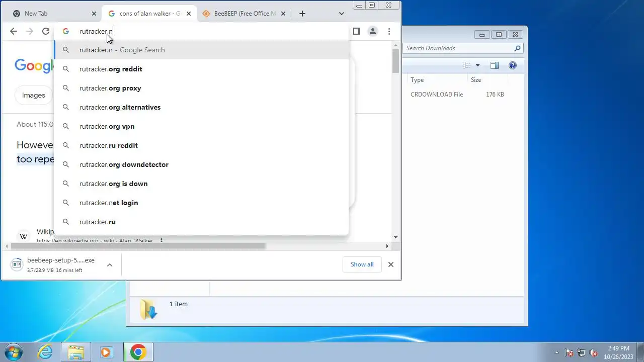Click the Action Center flag icon

[x=569, y=352]
